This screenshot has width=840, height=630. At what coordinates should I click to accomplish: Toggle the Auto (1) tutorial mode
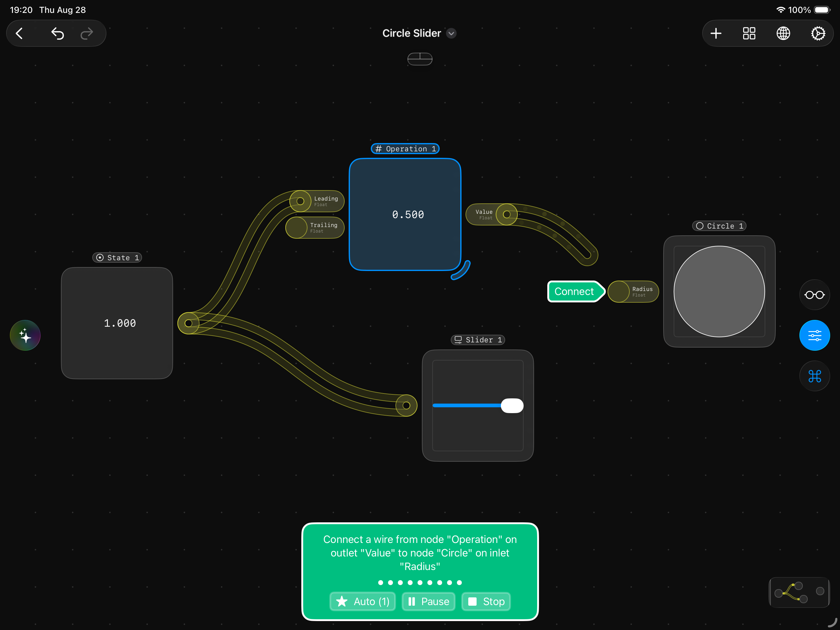(x=363, y=601)
